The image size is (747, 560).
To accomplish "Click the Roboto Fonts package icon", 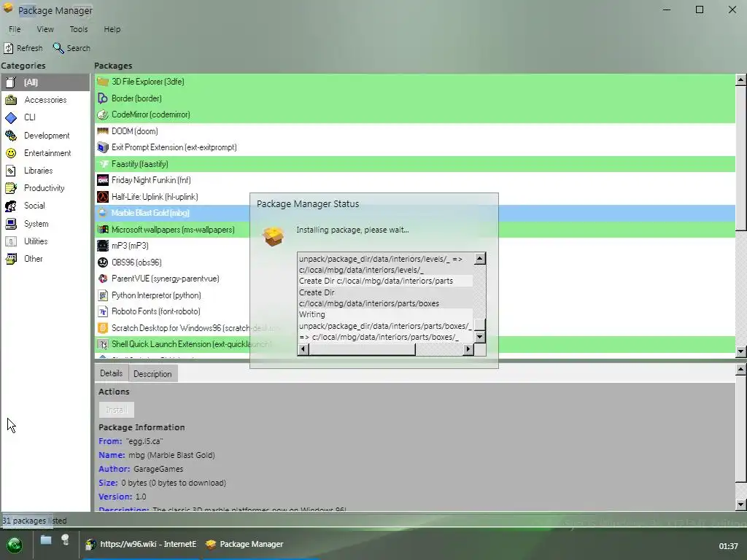I will tap(103, 311).
